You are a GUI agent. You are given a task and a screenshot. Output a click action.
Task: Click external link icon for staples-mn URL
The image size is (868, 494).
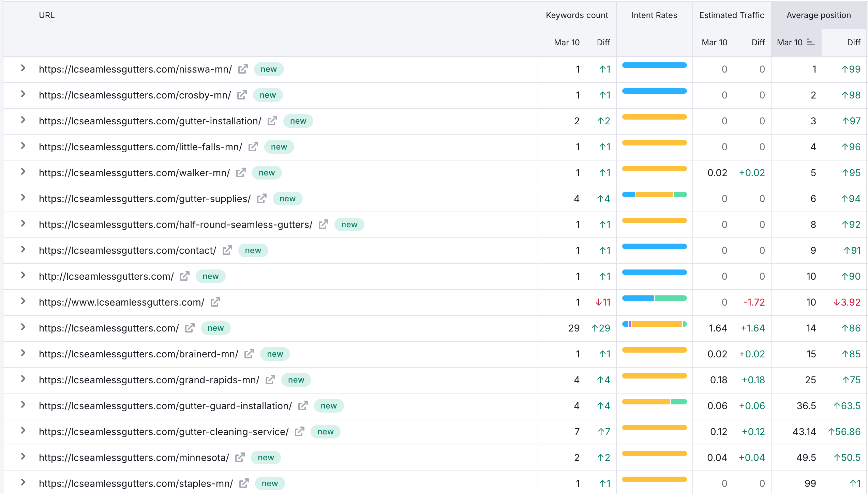pyautogui.click(x=244, y=483)
